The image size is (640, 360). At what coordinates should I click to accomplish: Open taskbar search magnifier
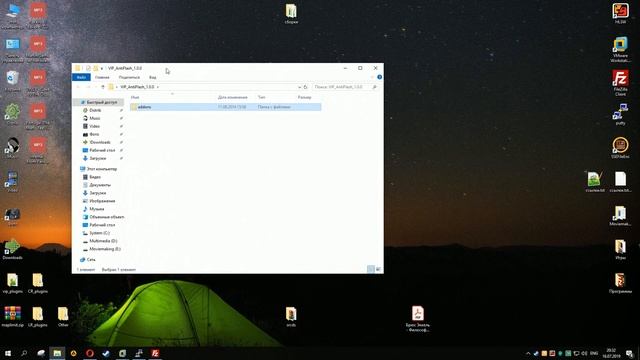point(24,353)
